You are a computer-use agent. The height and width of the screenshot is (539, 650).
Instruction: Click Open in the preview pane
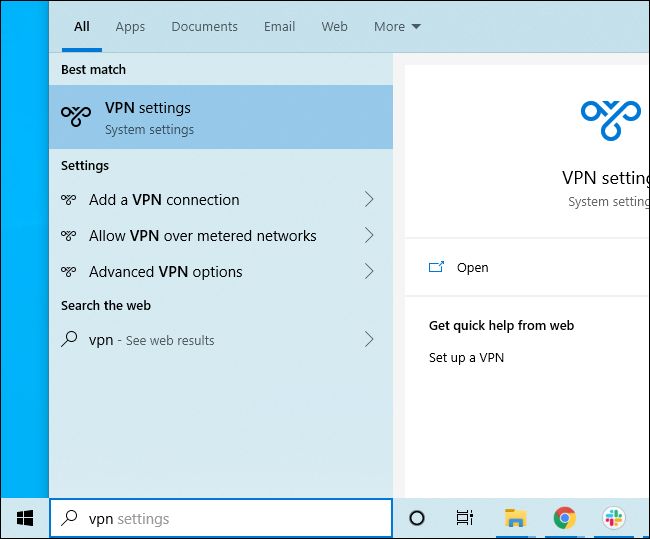click(472, 268)
